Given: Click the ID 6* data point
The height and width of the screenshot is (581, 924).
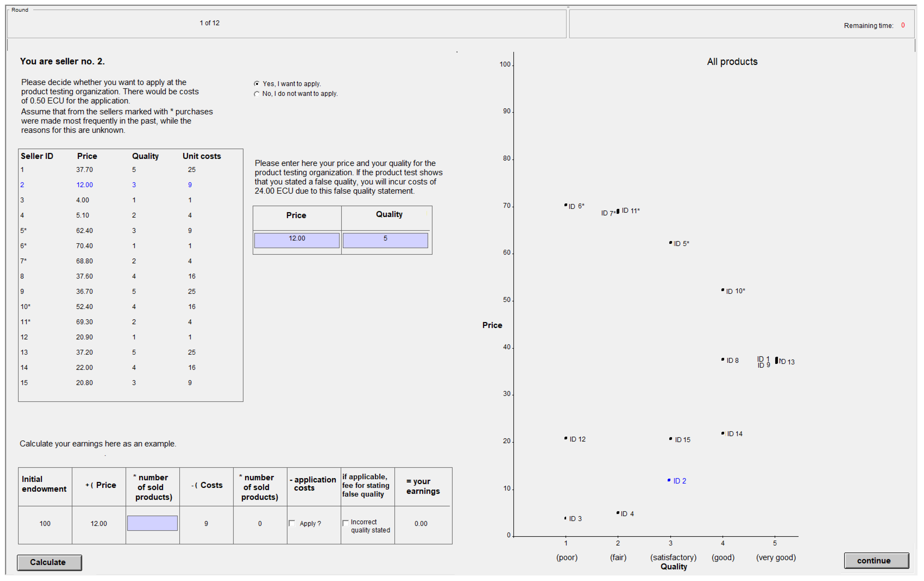Looking at the screenshot, I should (566, 205).
